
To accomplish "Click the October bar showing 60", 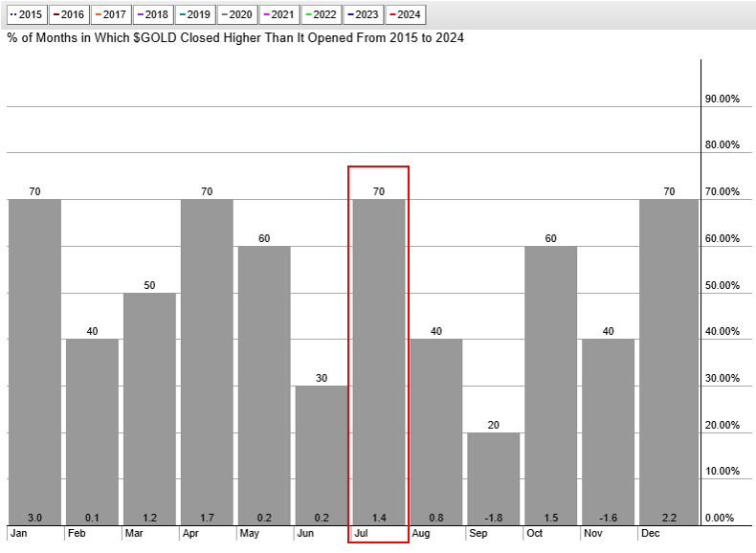I will tap(551, 385).
